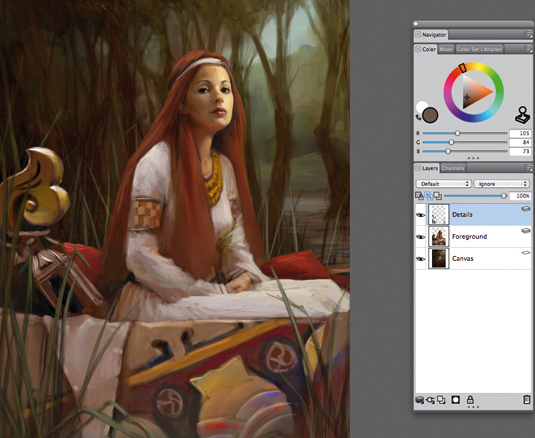
Task: Select the Layers tab
Action: [x=430, y=168]
